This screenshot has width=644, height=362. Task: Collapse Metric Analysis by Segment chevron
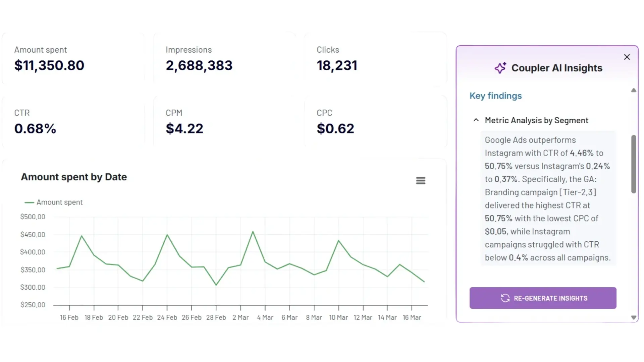point(476,120)
